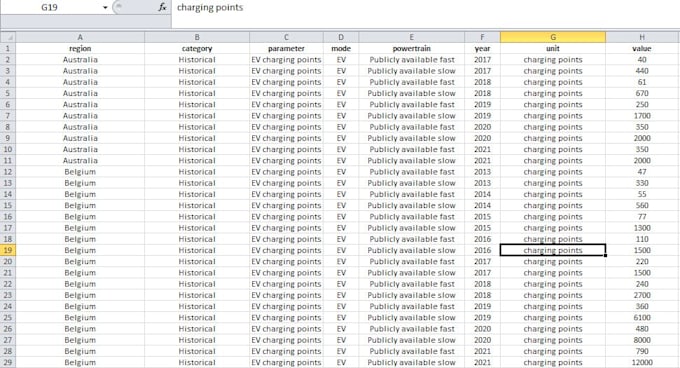The height and width of the screenshot is (368, 680).
Task: Select row 1 header
Action: coord(8,49)
